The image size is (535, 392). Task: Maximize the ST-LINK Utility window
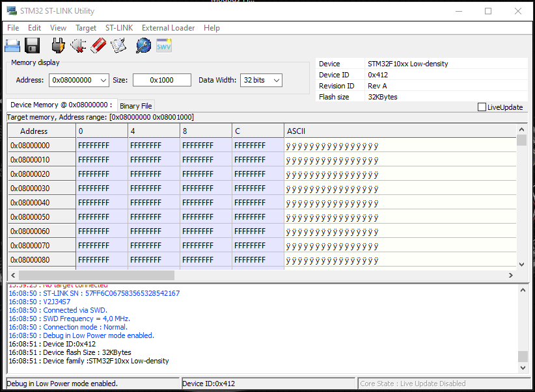pyautogui.click(x=488, y=11)
